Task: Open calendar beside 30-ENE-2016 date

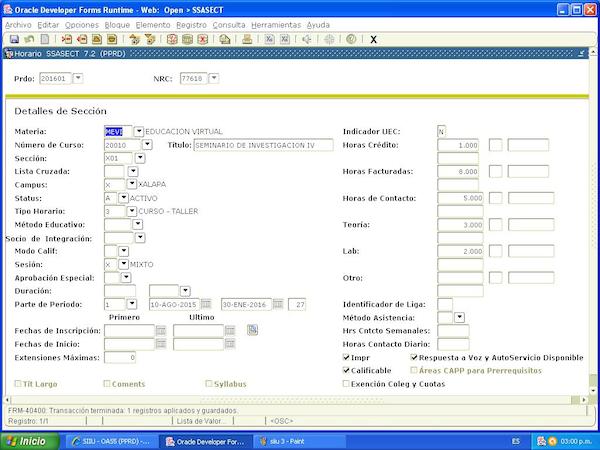Action: click(x=277, y=304)
